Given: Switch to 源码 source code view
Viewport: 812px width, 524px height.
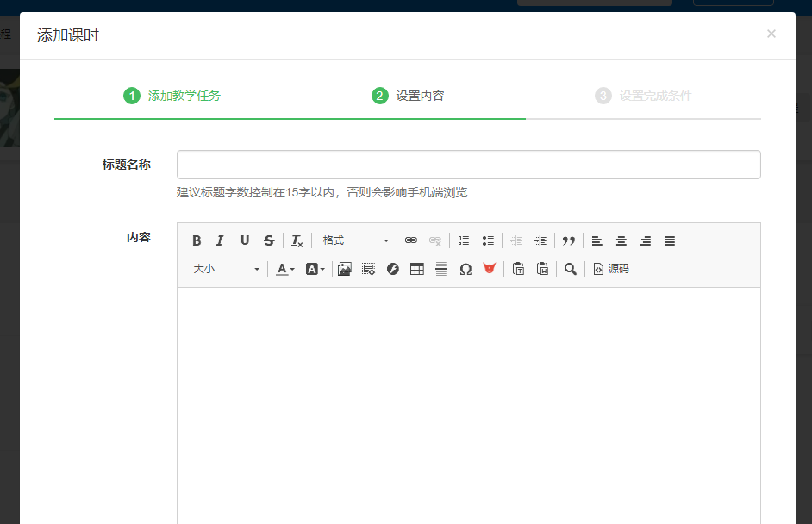Looking at the screenshot, I should coord(611,269).
